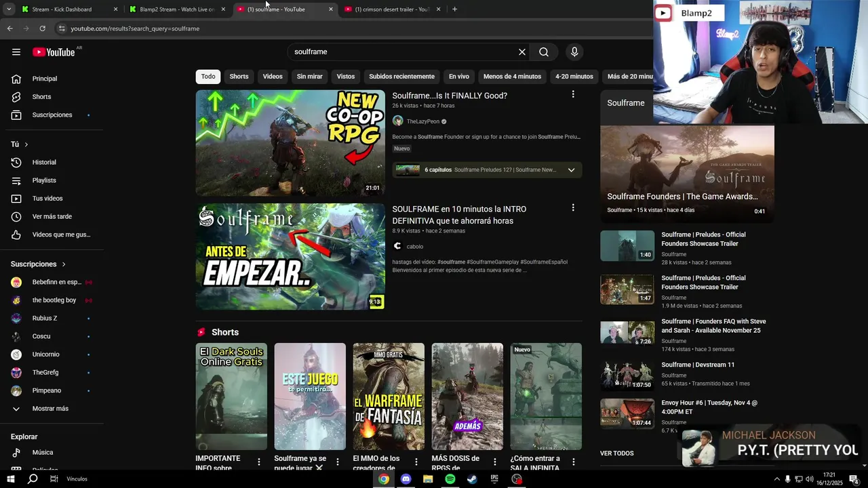Reload the page in Chrome
The height and width of the screenshot is (488, 868).
coord(42,28)
